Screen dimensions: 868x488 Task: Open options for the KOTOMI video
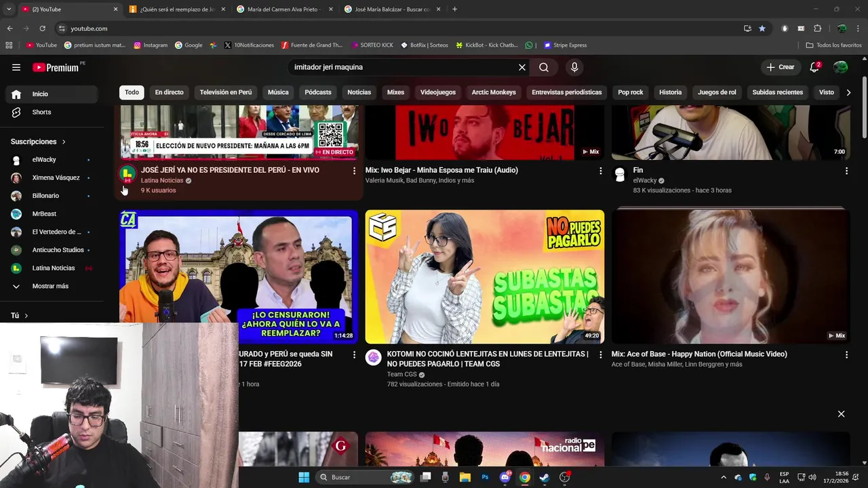click(x=600, y=354)
